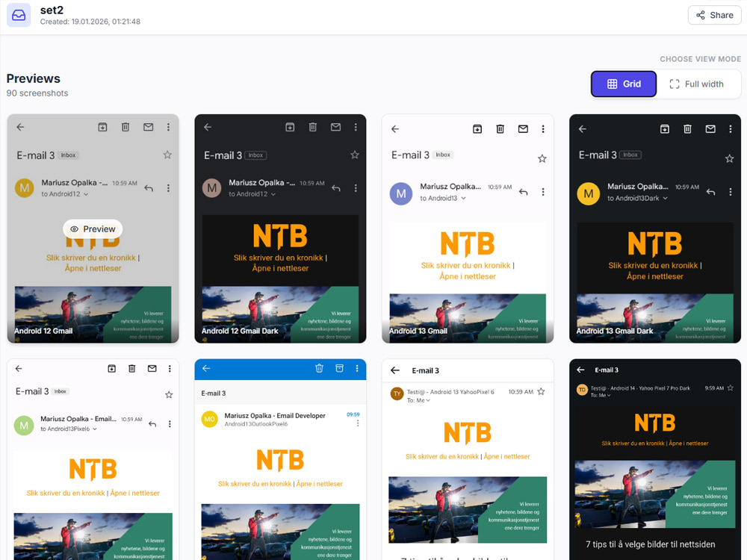Click back arrow in Yahoo Pixel 7 Pro Dark card

(x=580, y=370)
